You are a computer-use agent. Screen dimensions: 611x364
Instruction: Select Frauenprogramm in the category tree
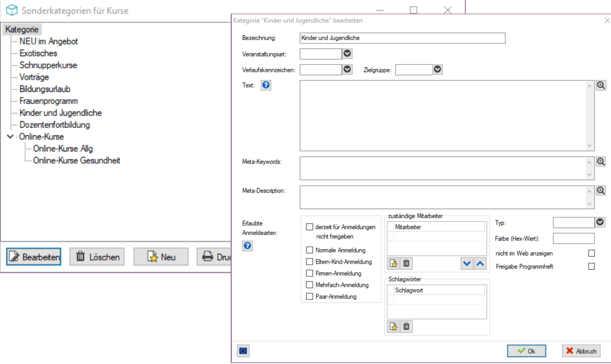[x=49, y=101]
